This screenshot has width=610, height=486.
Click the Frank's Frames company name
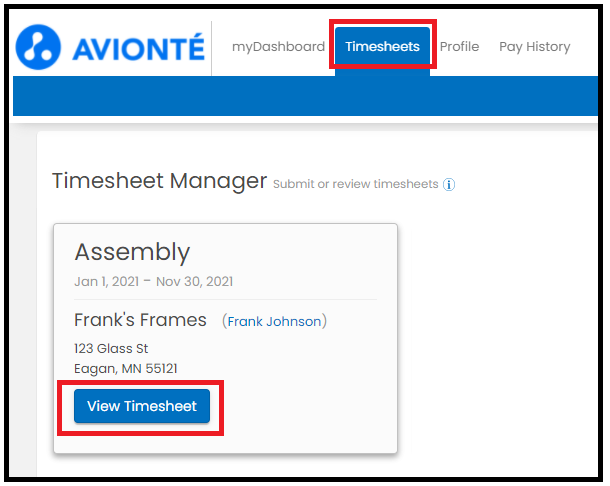(140, 320)
